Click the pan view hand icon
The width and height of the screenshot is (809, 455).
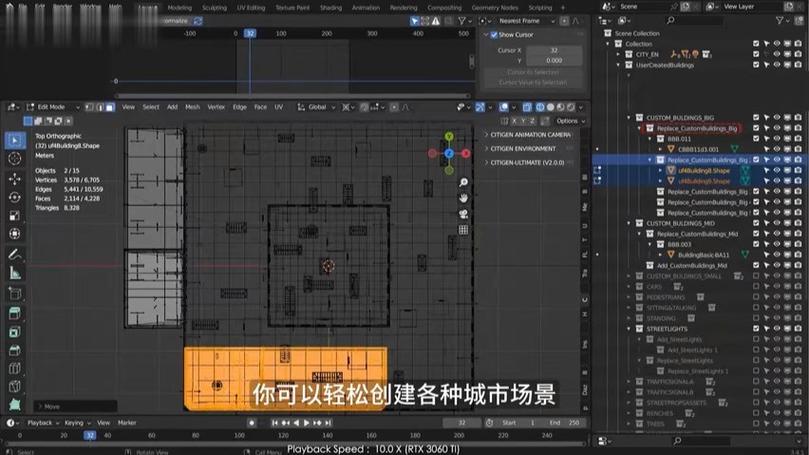tap(463, 198)
